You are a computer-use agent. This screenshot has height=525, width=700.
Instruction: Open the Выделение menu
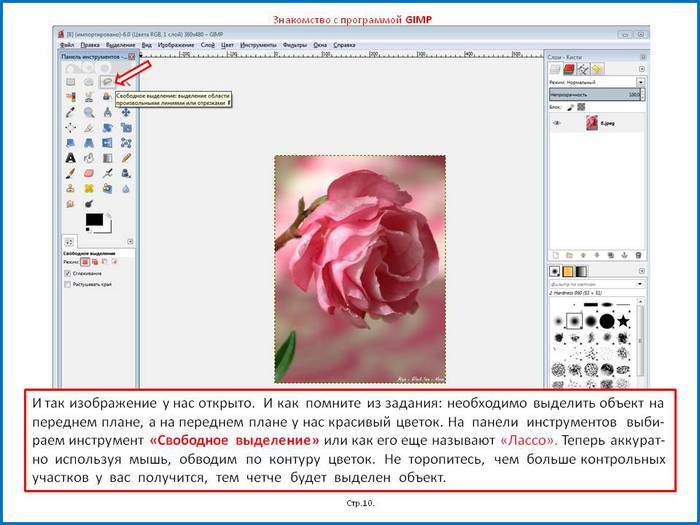pyautogui.click(x=121, y=45)
